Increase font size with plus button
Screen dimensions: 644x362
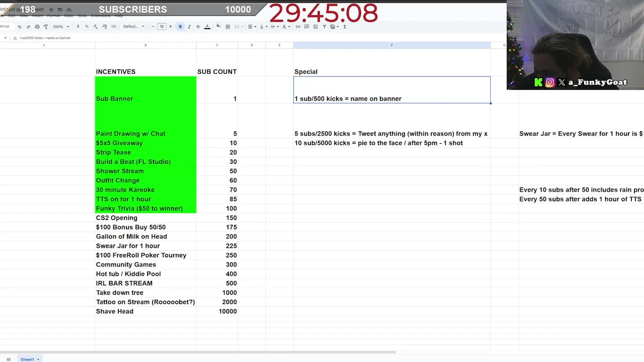(x=171, y=27)
